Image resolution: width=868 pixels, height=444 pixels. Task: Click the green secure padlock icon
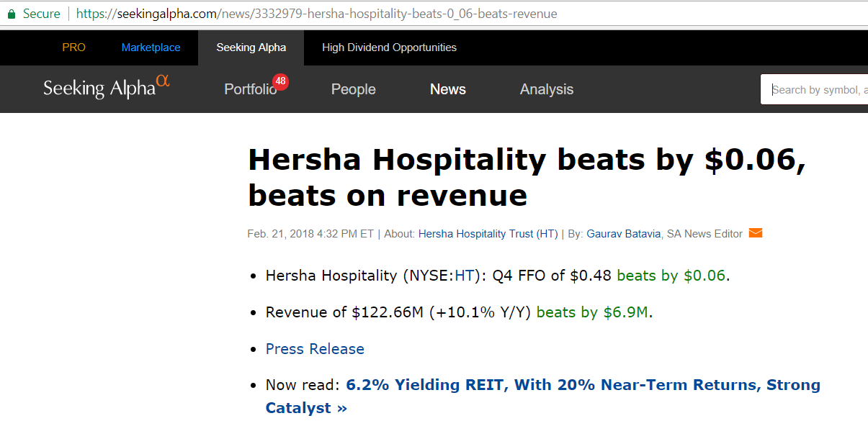11,14
